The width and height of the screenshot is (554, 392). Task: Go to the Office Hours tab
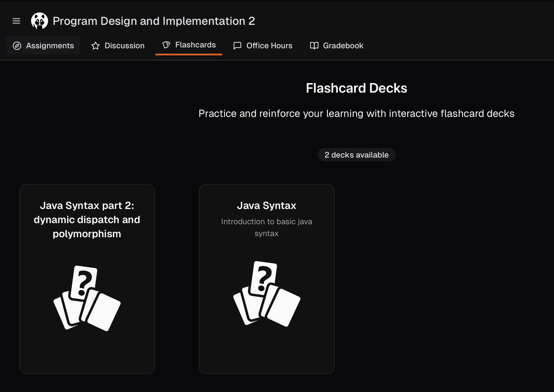[x=269, y=46]
